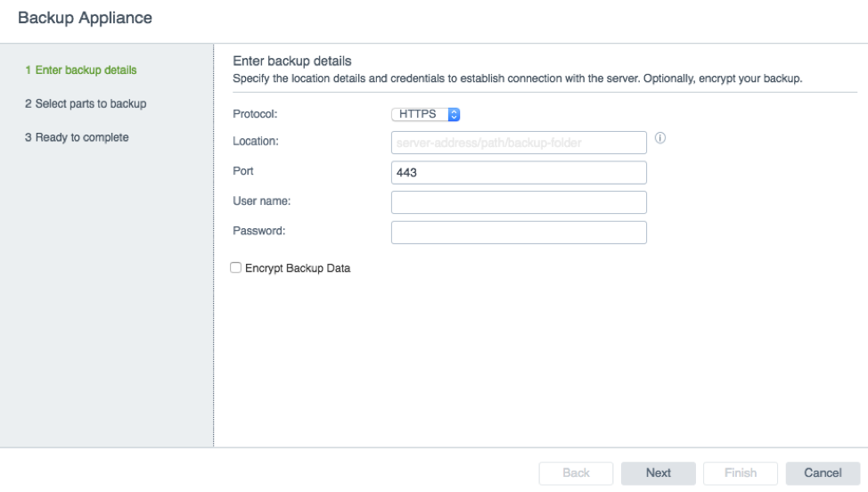Open the Protocol dropdown via blue arrows
This screenshot has height=492, width=868.
[x=454, y=115]
